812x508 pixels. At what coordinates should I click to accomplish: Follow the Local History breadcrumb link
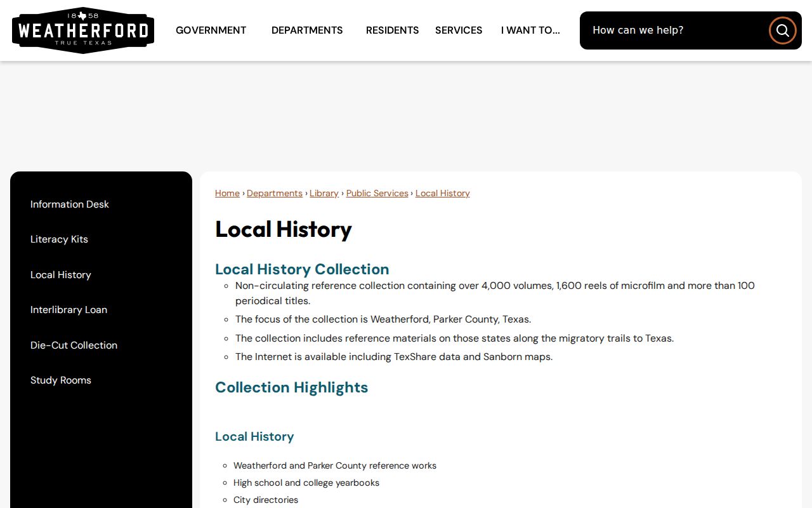(x=443, y=193)
